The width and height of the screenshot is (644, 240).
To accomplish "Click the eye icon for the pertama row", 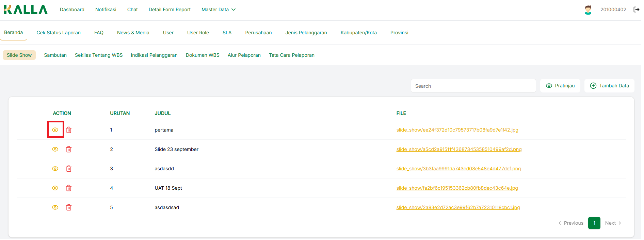I will [55, 130].
